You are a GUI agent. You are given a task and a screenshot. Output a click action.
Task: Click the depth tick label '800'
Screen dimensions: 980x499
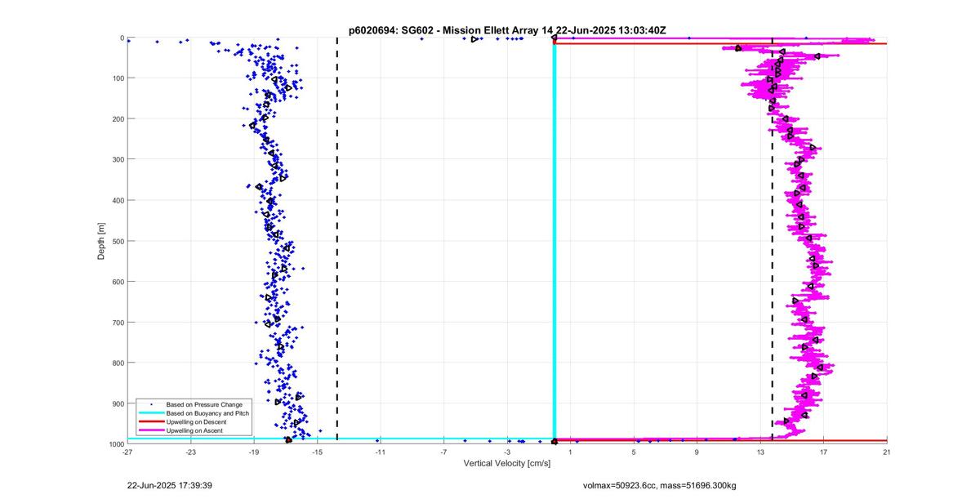tap(118, 363)
